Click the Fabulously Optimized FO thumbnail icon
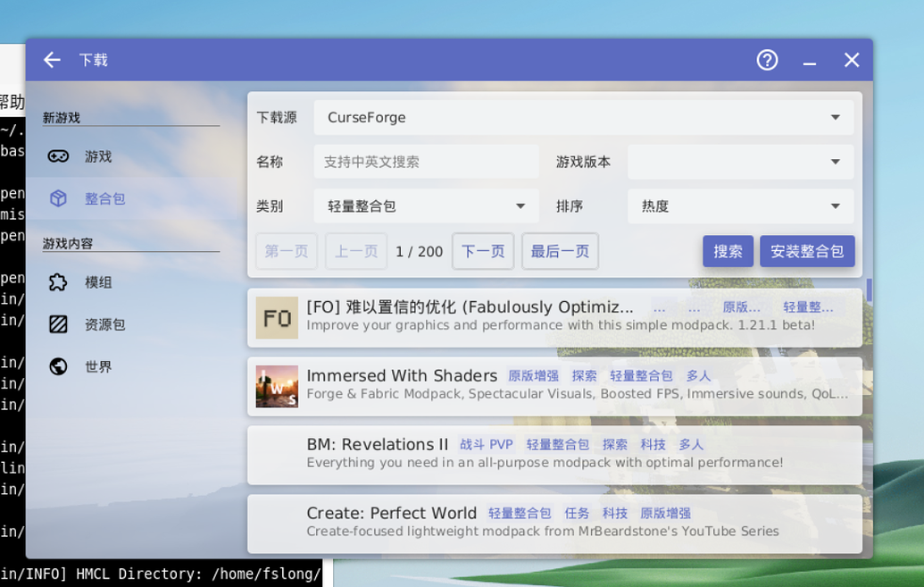Viewport: 924px width, 587px height. tap(277, 317)
